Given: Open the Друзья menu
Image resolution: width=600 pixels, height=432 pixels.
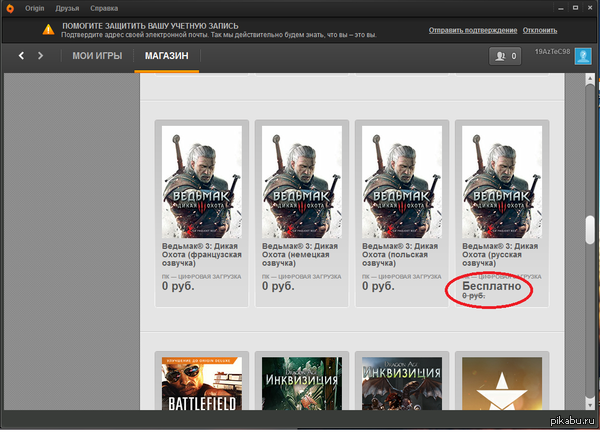Looking at the screenshot, I should tap(67, 8).
